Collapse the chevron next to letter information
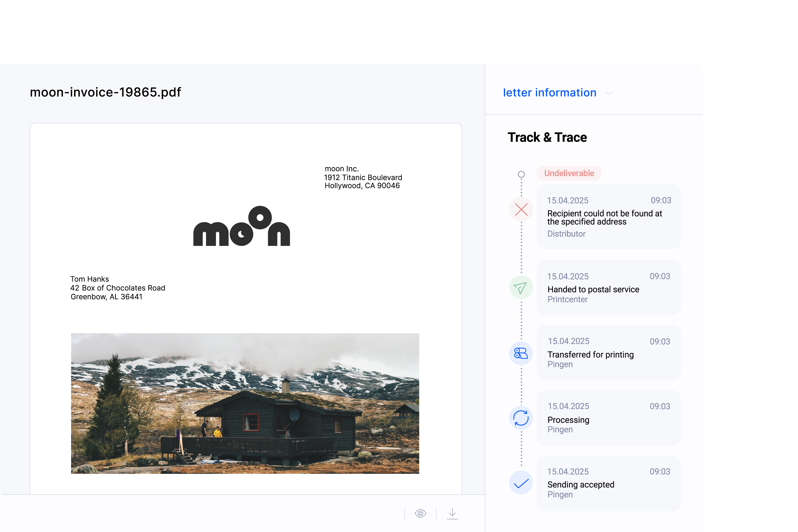 [609, 93]
